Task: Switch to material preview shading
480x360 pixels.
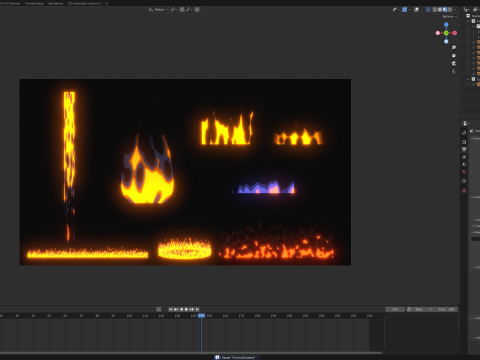Action: click(445, 10)
